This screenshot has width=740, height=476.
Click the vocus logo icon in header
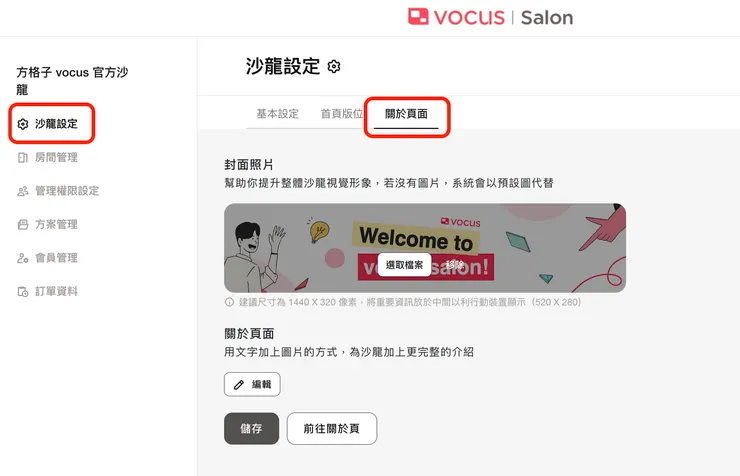tap(418, 17)
